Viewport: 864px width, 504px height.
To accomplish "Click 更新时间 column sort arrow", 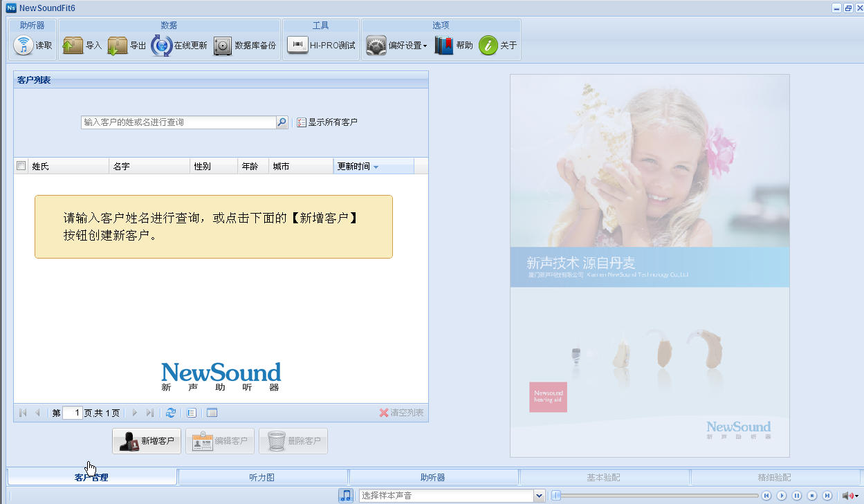I will (376, 167).
